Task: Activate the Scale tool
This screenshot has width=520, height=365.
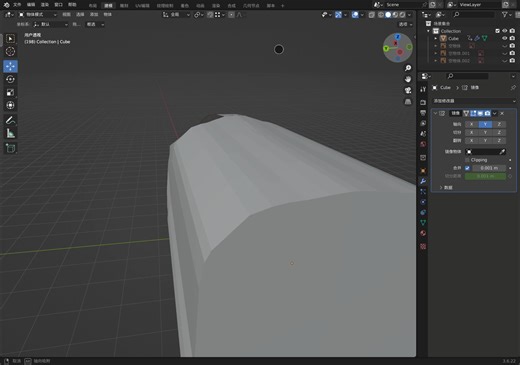Action: pyautogui.click(x=10, y=92)
